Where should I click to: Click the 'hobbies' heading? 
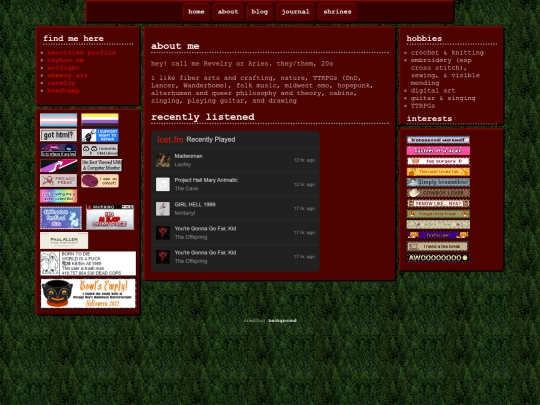[x=424, y=39]
